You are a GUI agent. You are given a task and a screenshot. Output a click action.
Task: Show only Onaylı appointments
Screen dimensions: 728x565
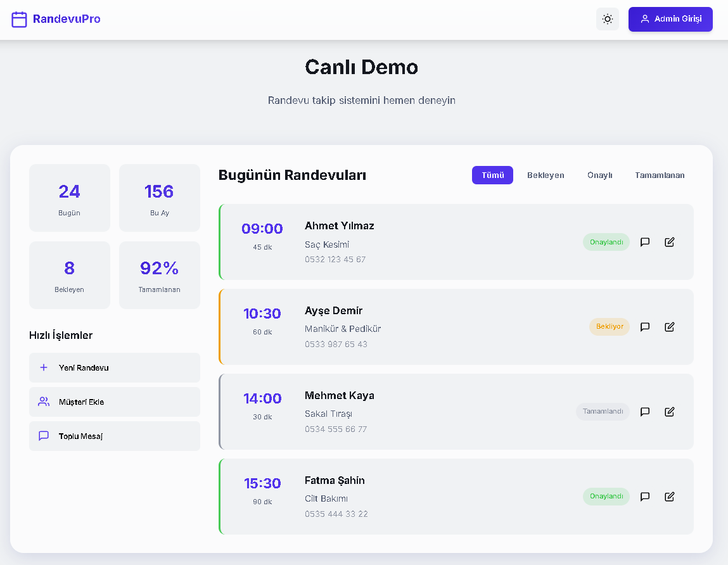coord(599,175)
